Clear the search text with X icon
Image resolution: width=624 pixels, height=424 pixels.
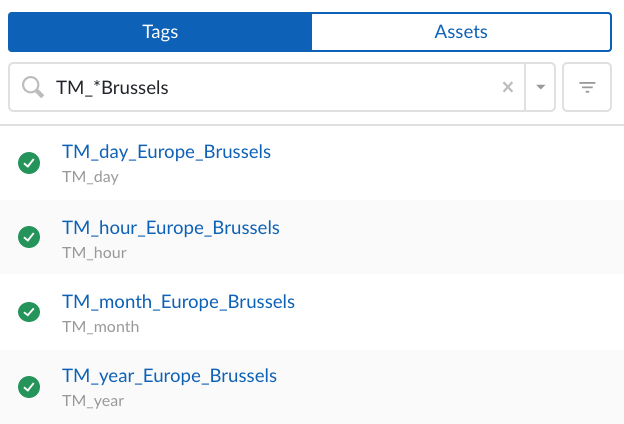[508, 88]
